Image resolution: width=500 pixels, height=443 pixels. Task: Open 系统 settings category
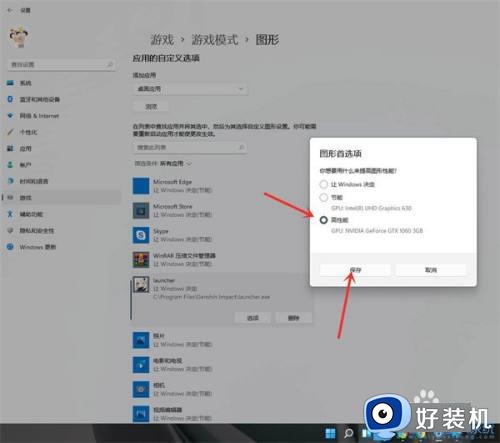click(x=60, y=83)
